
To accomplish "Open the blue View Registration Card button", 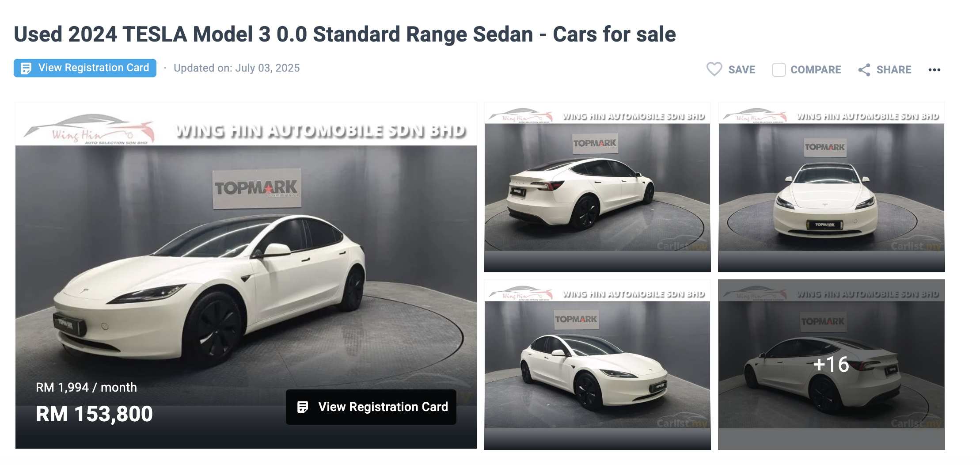I will pos(85,68).
